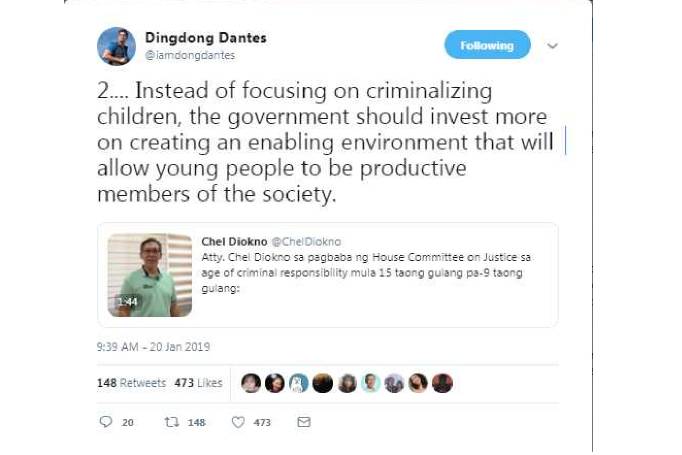The width and height of the screenshot is (682, 455).
Task: Share tweet via envelope message icon
Action: pyautogui.click(x=304, y=422)
